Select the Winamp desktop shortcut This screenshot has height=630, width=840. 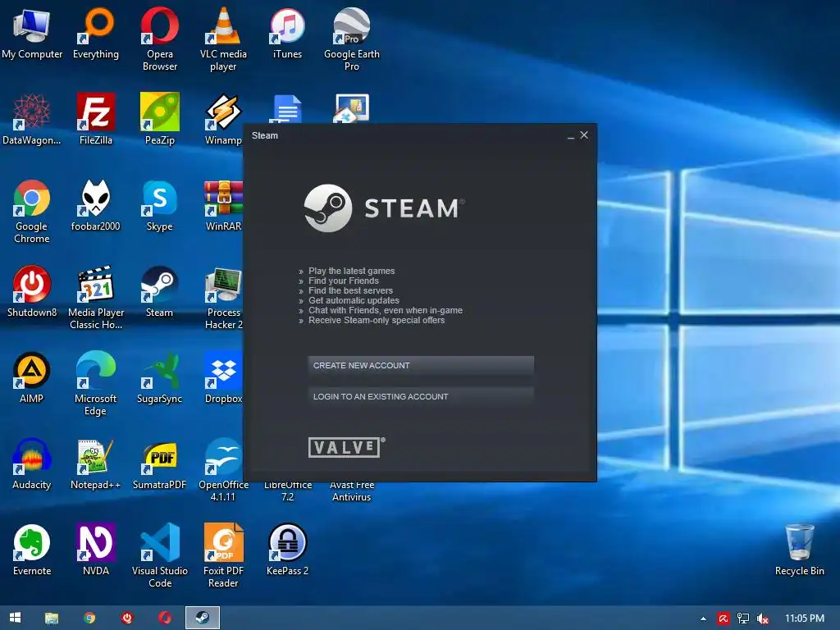(x=223, y=120)
